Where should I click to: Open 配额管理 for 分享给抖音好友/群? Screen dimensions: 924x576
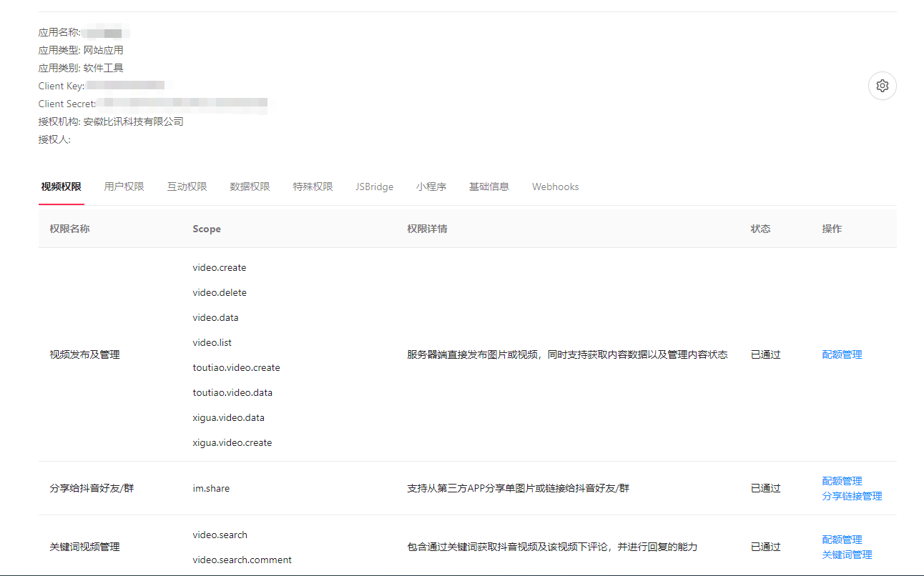point(842,480)
